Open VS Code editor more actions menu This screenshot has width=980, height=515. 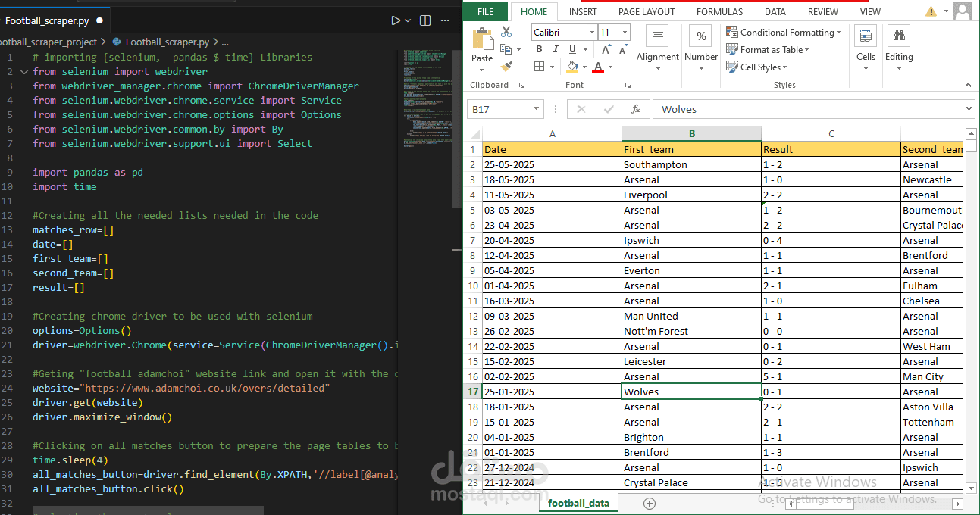[x=446, y=20]
